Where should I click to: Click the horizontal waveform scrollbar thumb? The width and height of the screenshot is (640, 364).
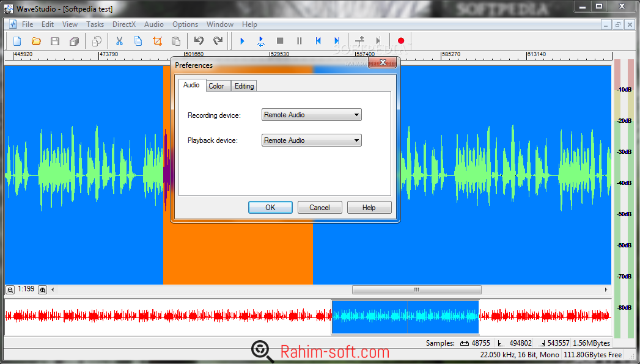tap(416, 290)
